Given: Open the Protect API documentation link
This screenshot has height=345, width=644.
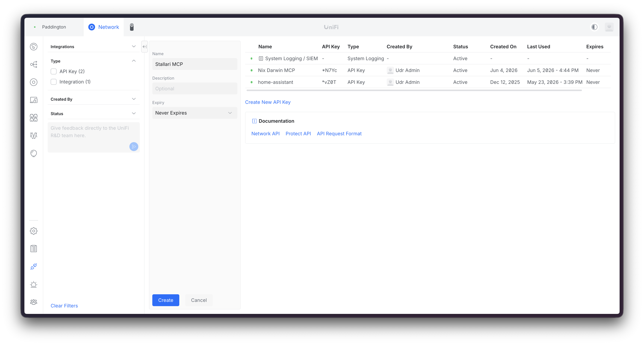Looking at the screenshot, I should tap(298, 134).
